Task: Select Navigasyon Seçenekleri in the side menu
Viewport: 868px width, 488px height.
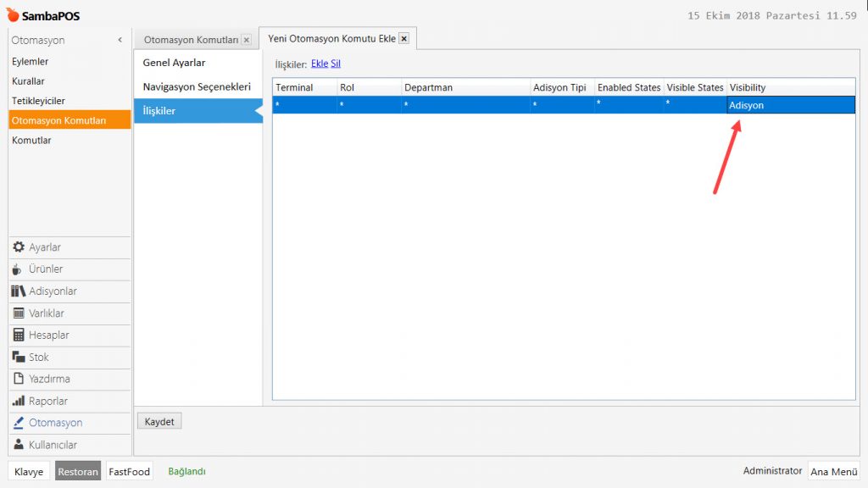Action: (197, 86)
